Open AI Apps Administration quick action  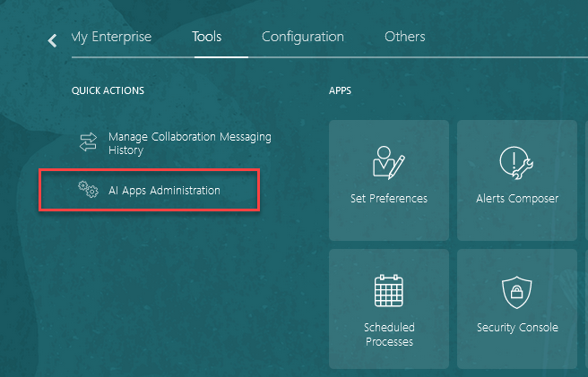click(x=164, y=191)
